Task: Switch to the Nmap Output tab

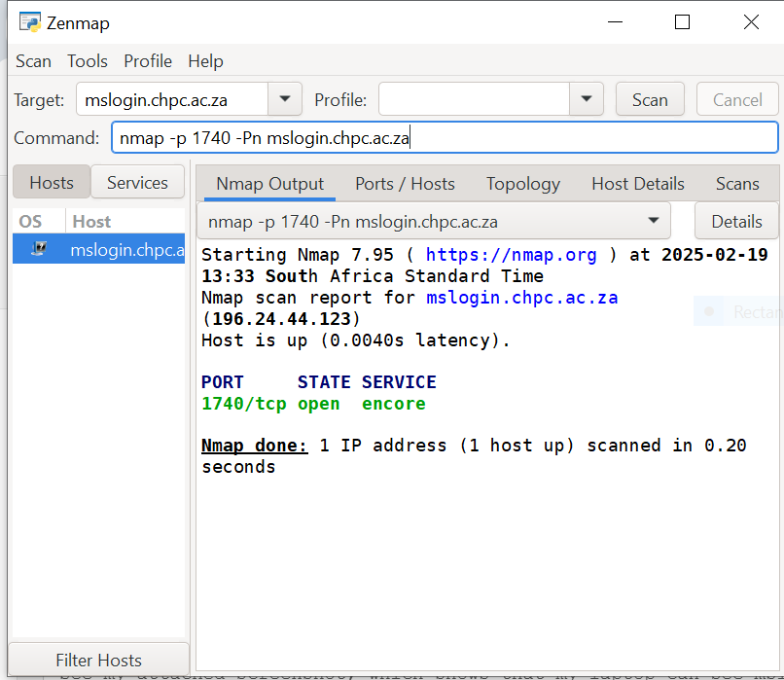Action: [x=270, y=184]
